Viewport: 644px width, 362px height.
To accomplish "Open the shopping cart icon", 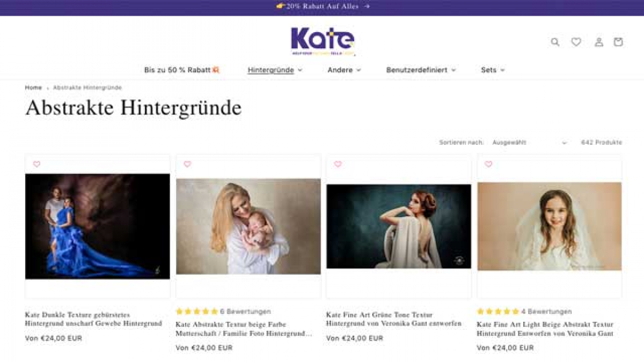I will tap(618, 42).
